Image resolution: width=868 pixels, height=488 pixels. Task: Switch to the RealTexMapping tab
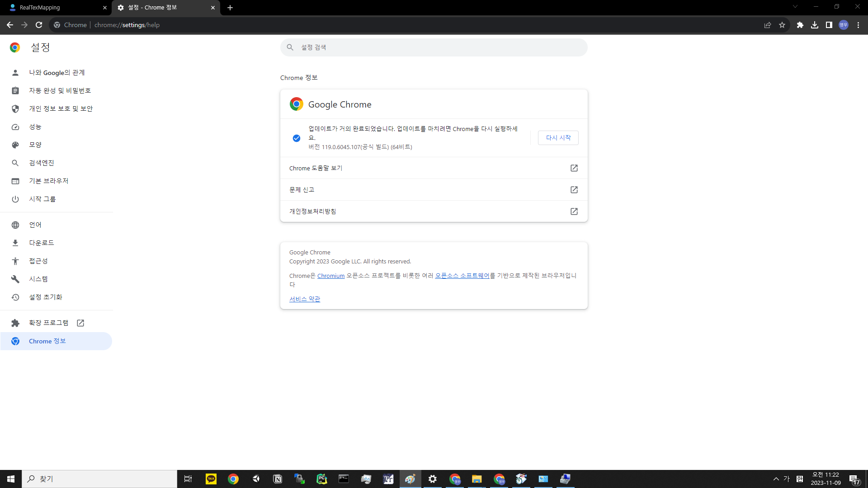[50, 8]
